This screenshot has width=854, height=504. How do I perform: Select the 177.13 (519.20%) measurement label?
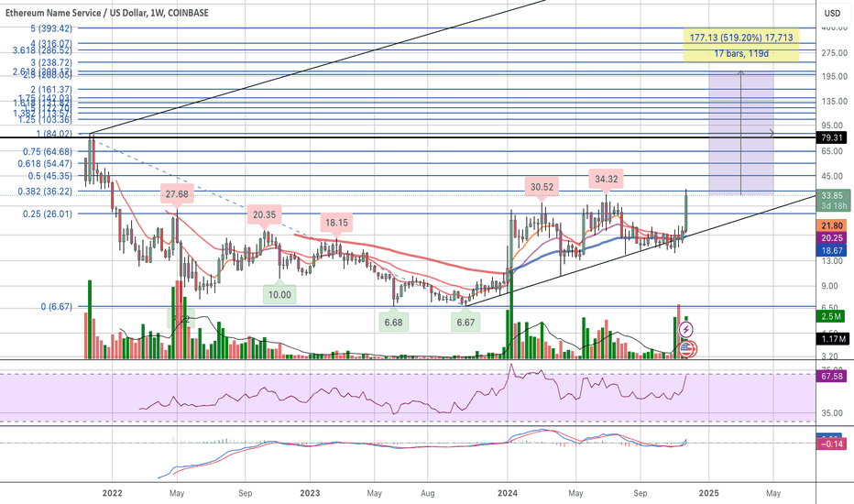tap(741, 38)
